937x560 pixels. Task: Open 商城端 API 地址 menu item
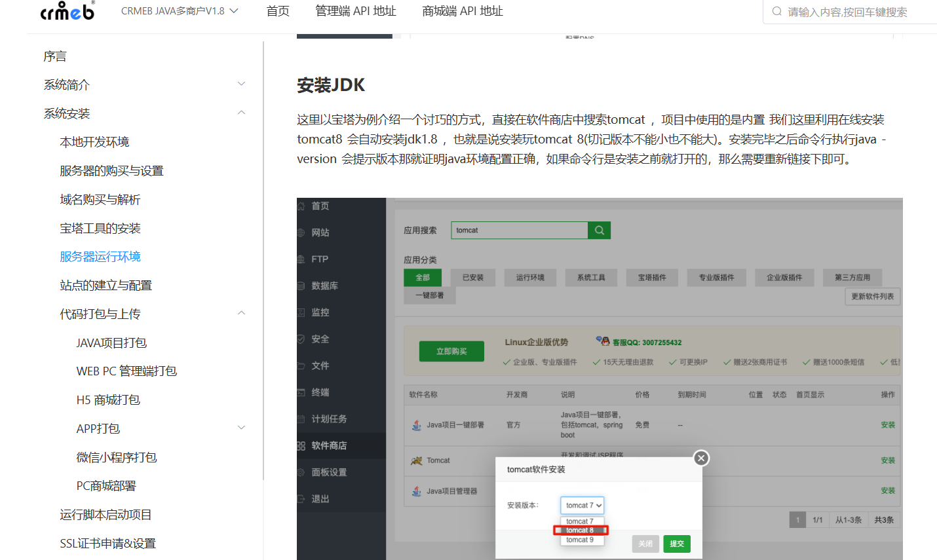463,11
